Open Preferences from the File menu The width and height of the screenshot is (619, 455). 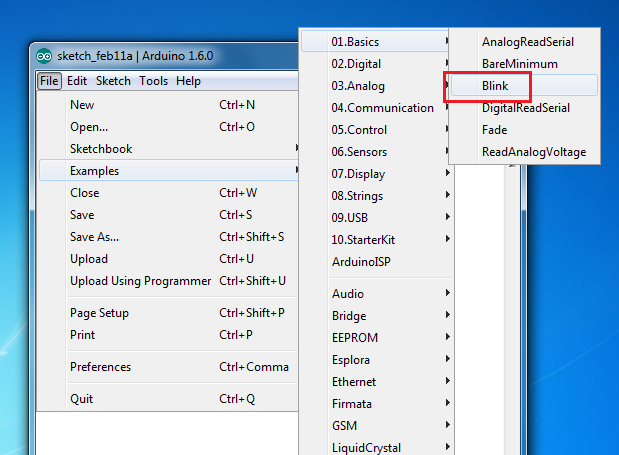pos(169,367)
